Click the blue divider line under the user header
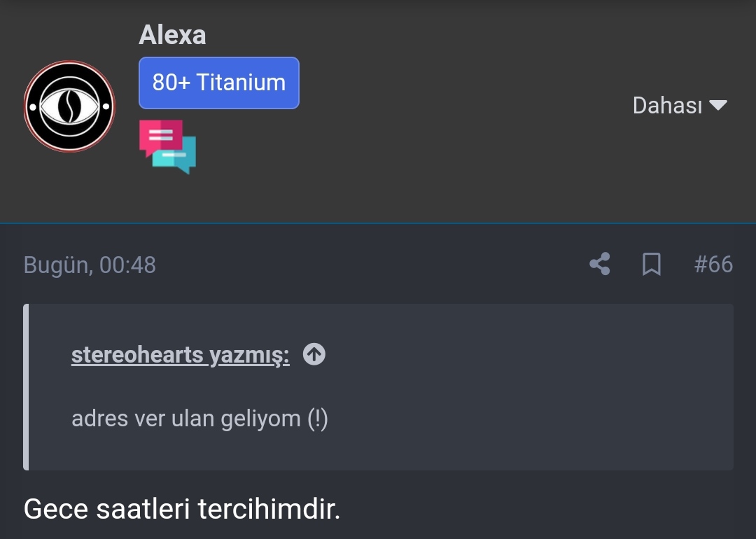 pos(378,223)
